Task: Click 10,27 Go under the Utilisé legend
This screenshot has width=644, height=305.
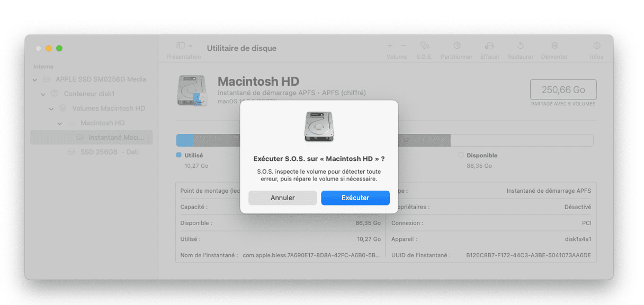Action: coord(196,166)
